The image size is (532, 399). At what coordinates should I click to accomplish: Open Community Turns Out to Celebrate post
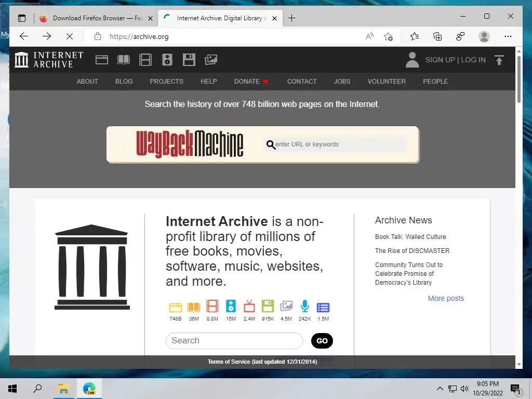pyautogui.click(x=409, y=273)
